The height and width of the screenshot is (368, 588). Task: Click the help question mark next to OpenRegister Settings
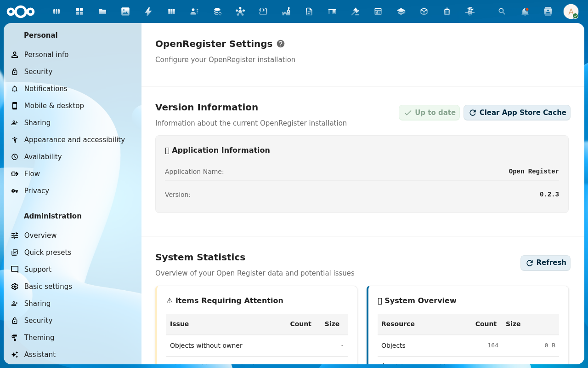tap(281, 44)
